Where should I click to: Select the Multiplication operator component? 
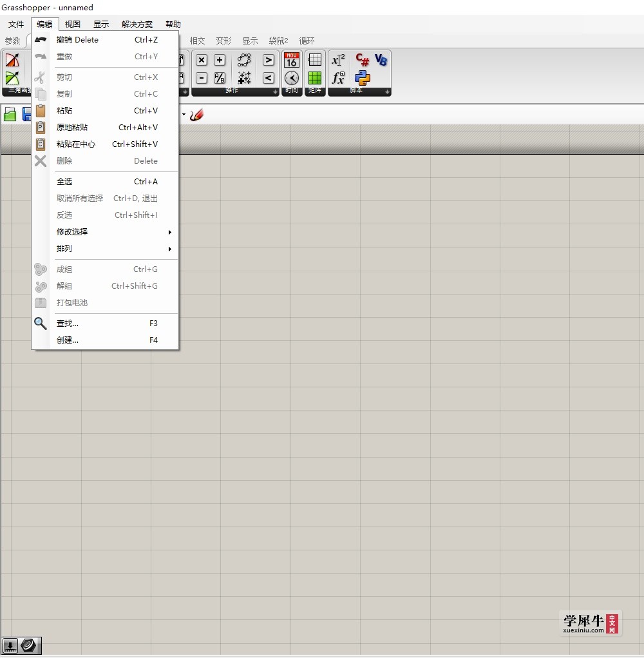[x=202, y=60]
